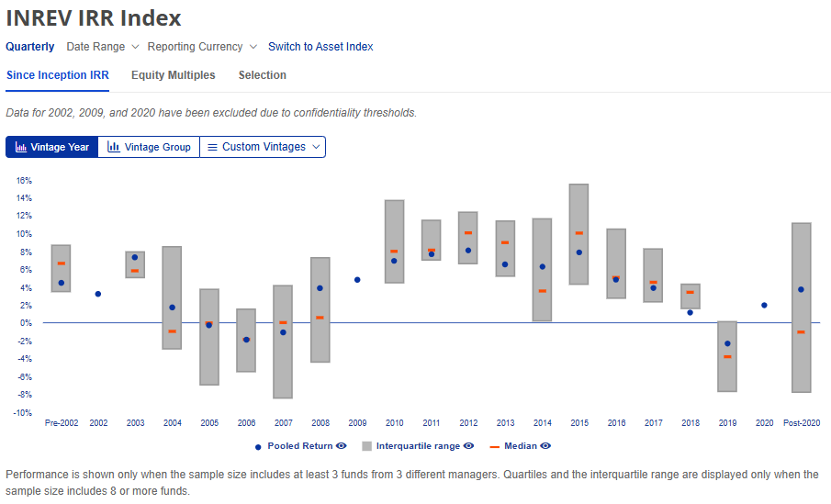Click the bar chart icon in Vintage Year
This screenshot has width=831, height=504.
pos(21,147)
